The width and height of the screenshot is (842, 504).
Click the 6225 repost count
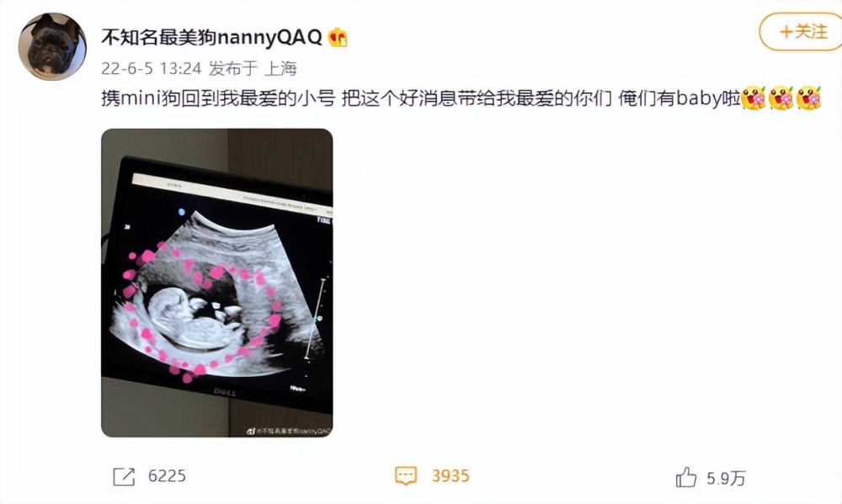click(x=167, y=476)
